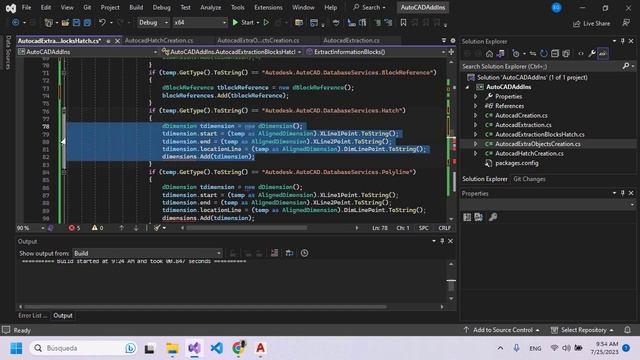Open AutoCAD from the taskbar
Image resolution: width=640 pixels, height=360 pixels.
click(x=260, y=348)
